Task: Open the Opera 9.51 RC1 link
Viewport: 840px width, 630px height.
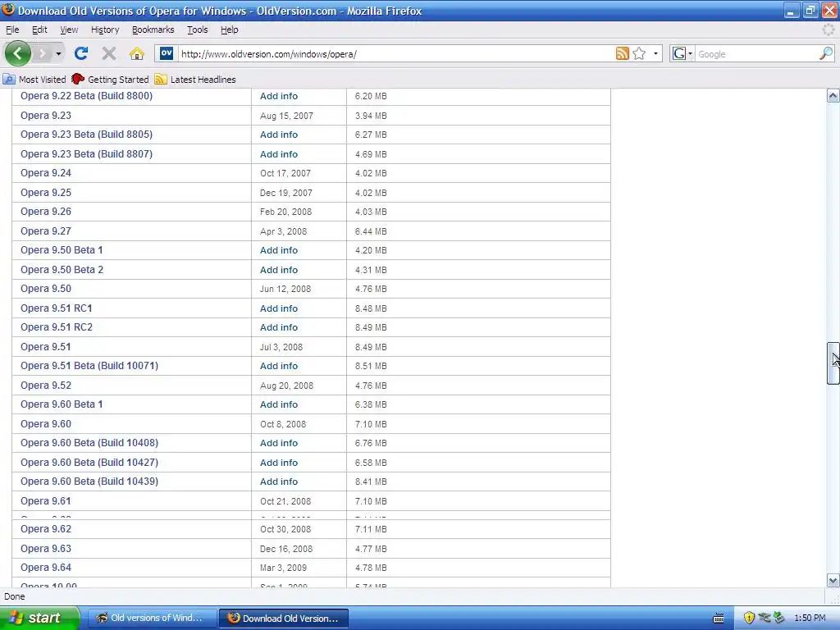Action: (57, 308)
